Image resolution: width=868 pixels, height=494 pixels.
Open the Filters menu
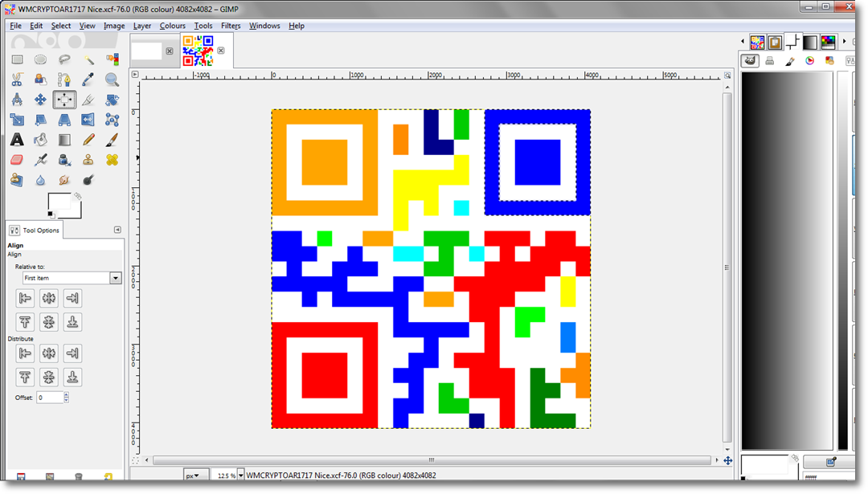[231, 26]
